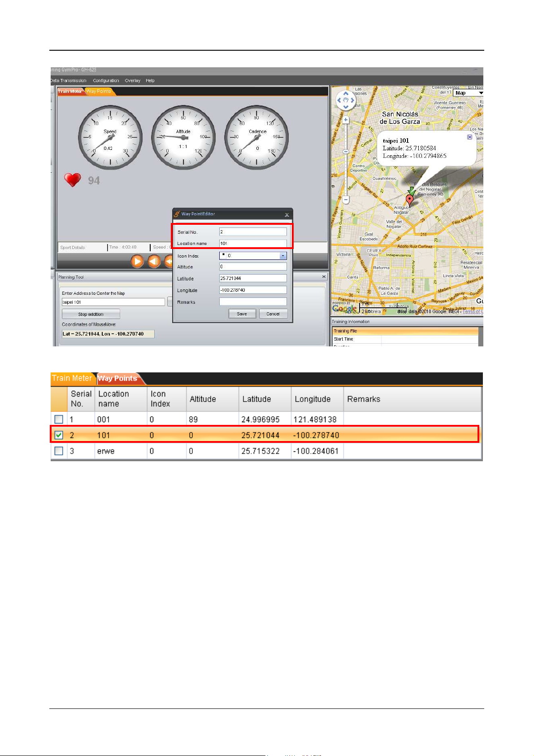534x756 pixels.
Task: Click the map zoom in plus icon
Action: coord(346,120)
